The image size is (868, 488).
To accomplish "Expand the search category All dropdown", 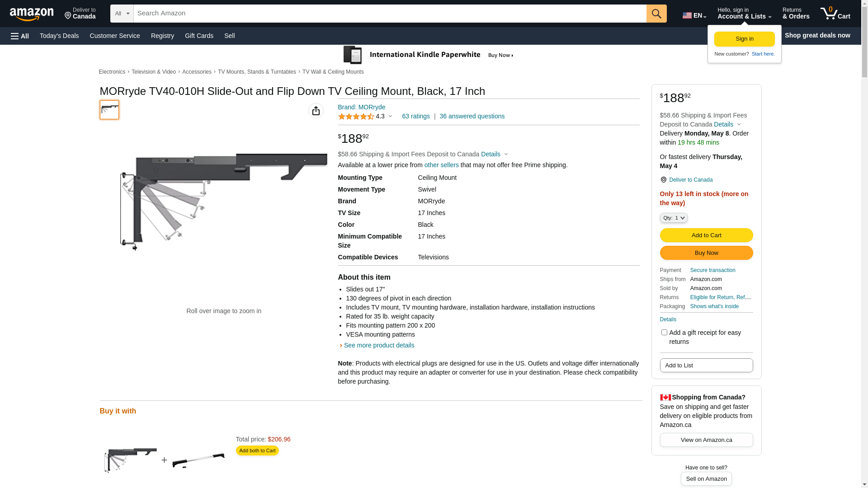I will [x=122, y=14].
